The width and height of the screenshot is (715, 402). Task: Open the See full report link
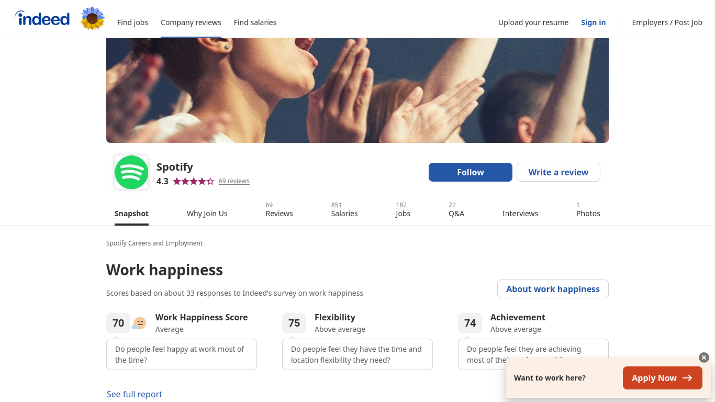tap(134, 394)
